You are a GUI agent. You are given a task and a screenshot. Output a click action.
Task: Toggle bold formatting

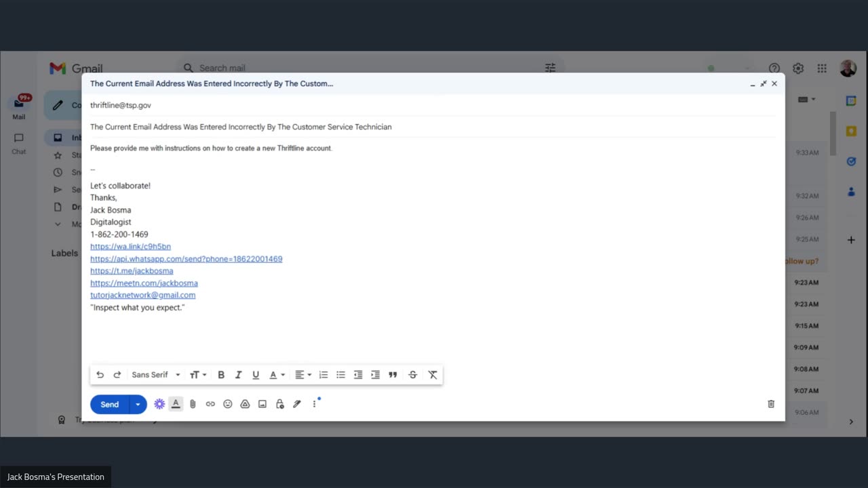[221, 375]
